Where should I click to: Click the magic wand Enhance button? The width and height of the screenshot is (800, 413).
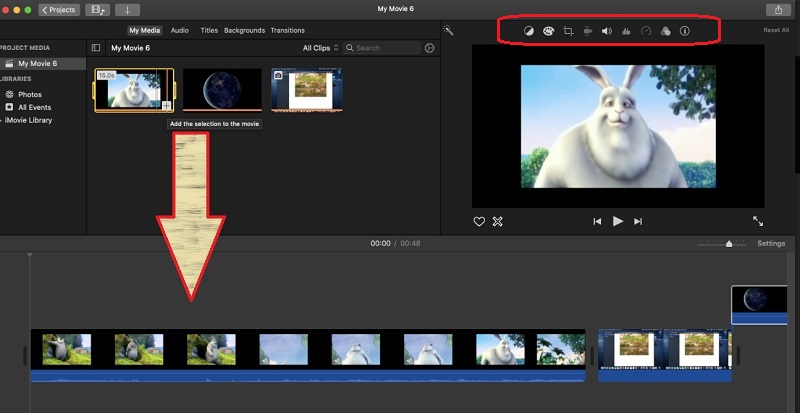click(448, 30)
